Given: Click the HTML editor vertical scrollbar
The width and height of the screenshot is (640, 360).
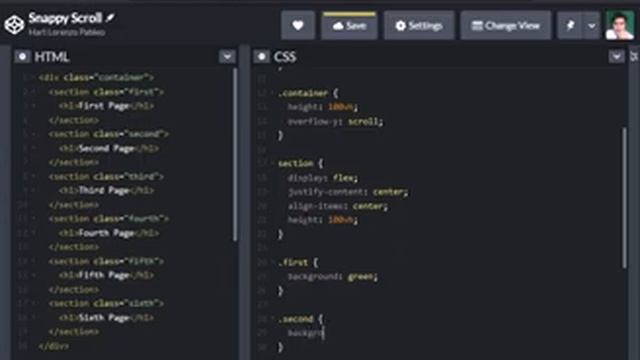Looking at the screenshot, I should coord(235,154).
